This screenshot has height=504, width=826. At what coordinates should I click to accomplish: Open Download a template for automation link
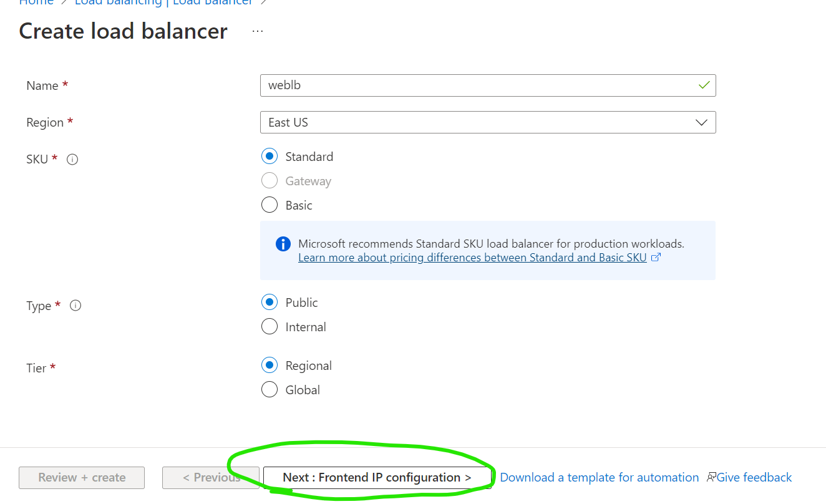[x=600, y=477]
